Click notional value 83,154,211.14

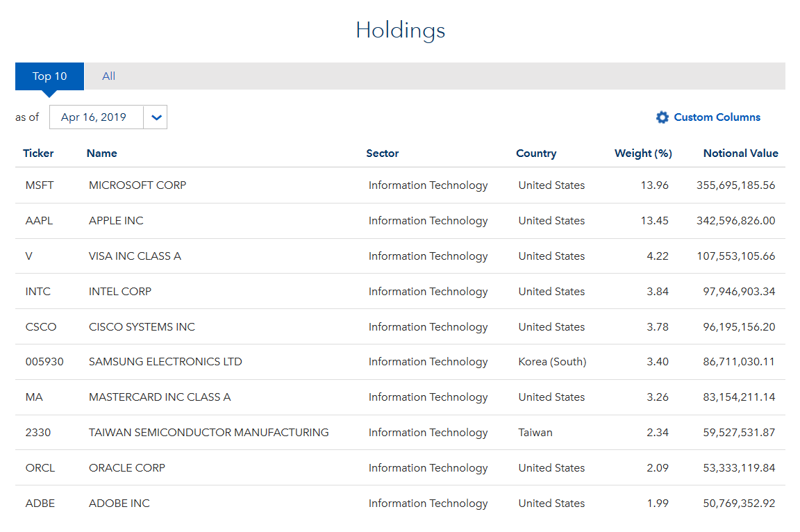click(740, 397)
